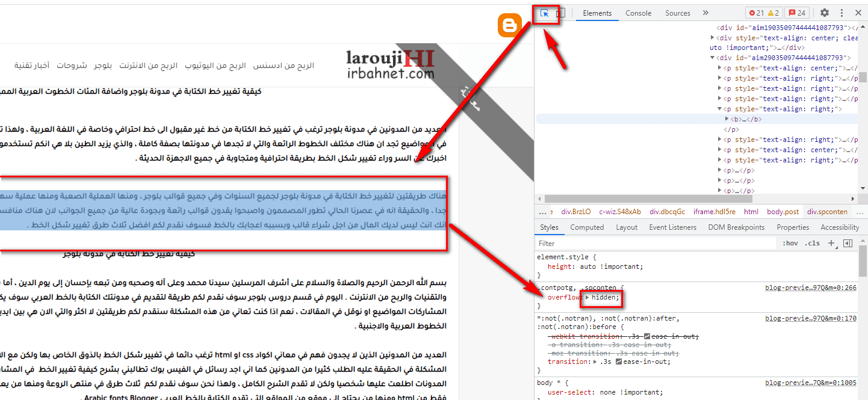The height and width of the screenshot is (400, 868).
Task: Open the Computed styles tab
Action: pyautogui.click(x=587, y=227)
